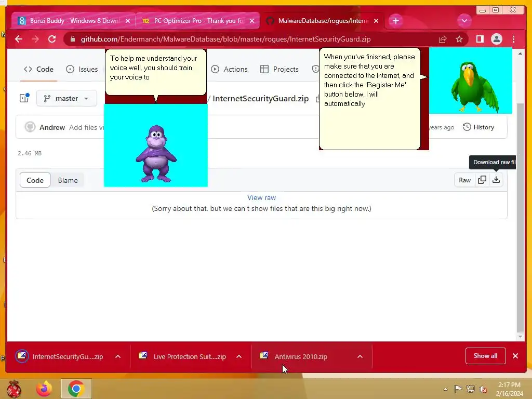Screen dimensions: 532x399
Task: Show all downloads
Action: [486, 356]
